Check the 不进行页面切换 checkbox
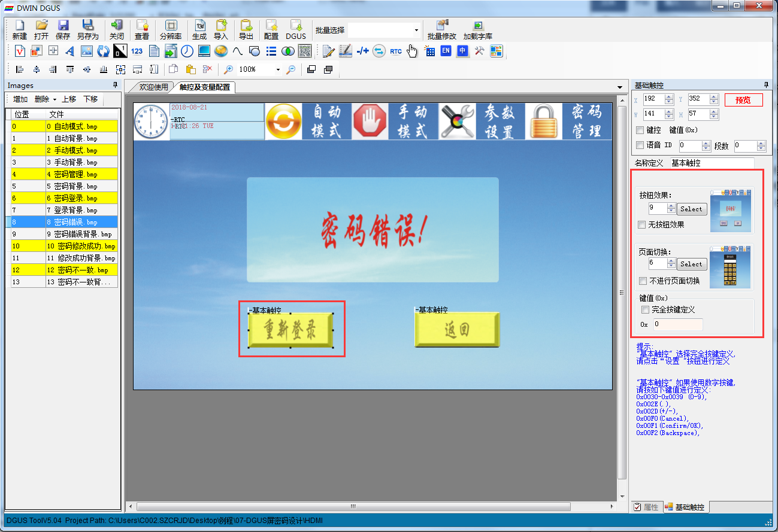Screen dimensions: 778x532 pos(643,281)
